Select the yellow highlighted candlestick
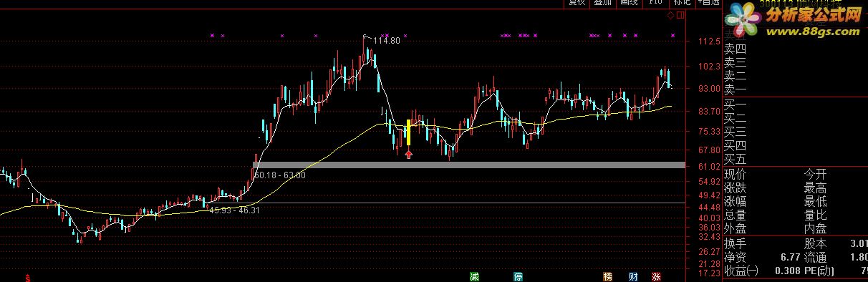Image resolution: width=868 pixels, height=282 pixels. [x=408, y=132]
